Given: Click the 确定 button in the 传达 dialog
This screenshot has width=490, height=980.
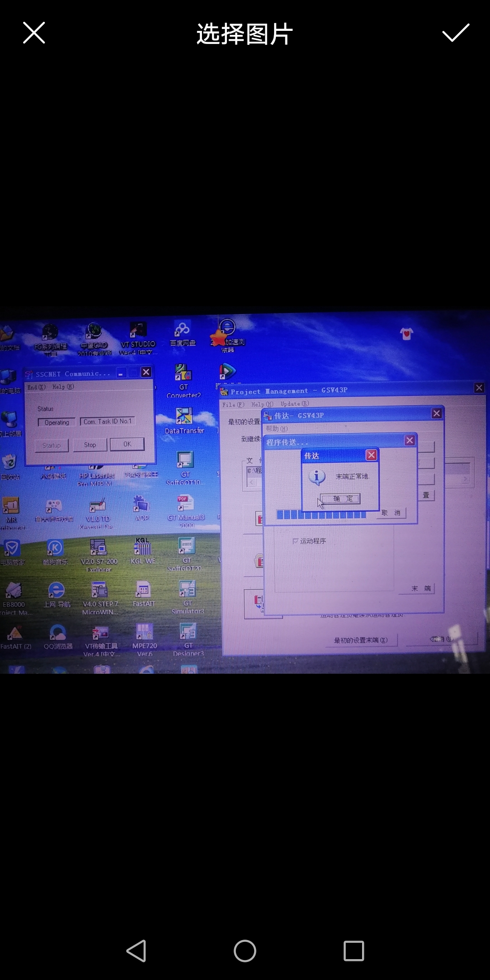Looking at the screenshot, I should [x=340, y=499].
